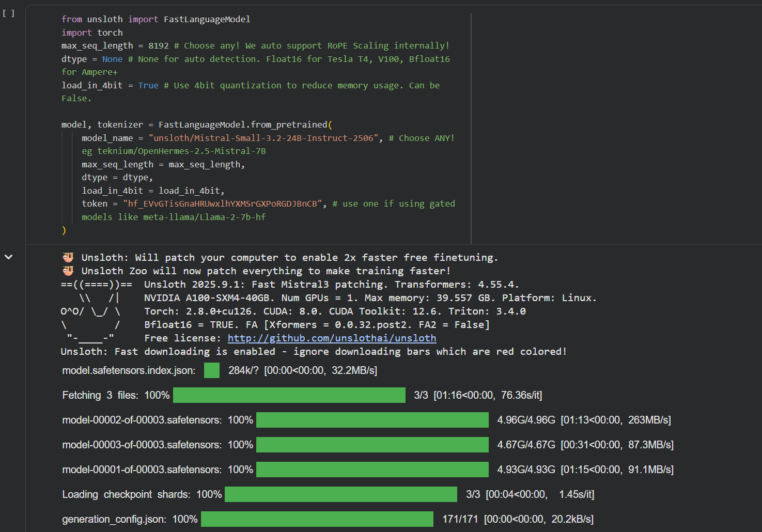Run the cell via the [ ] bracket

[x=9, y=13]
